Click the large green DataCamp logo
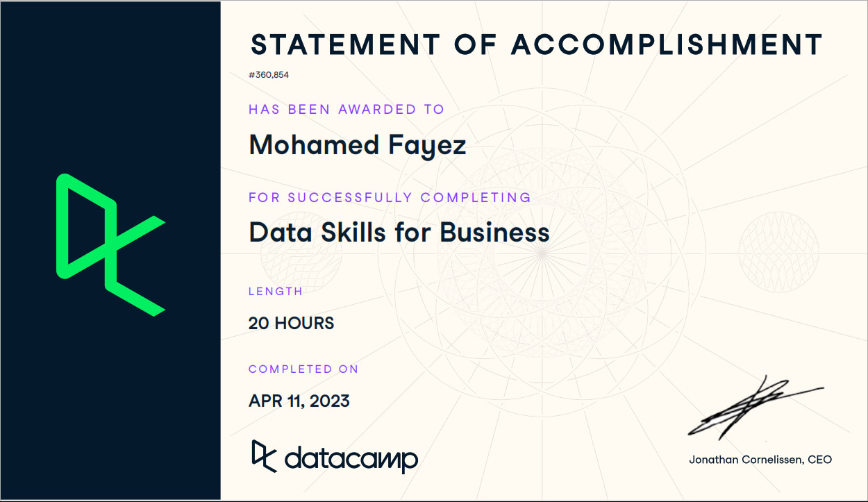 tap(110, 244)
